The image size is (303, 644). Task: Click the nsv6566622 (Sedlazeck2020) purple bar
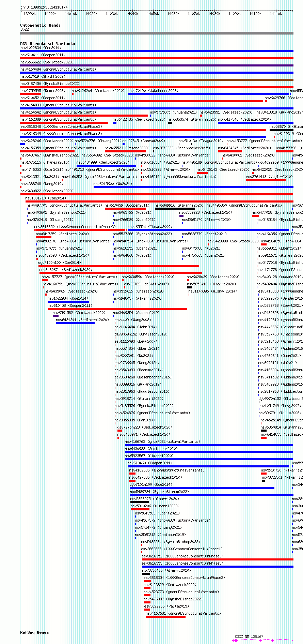[x=157, y=65]
